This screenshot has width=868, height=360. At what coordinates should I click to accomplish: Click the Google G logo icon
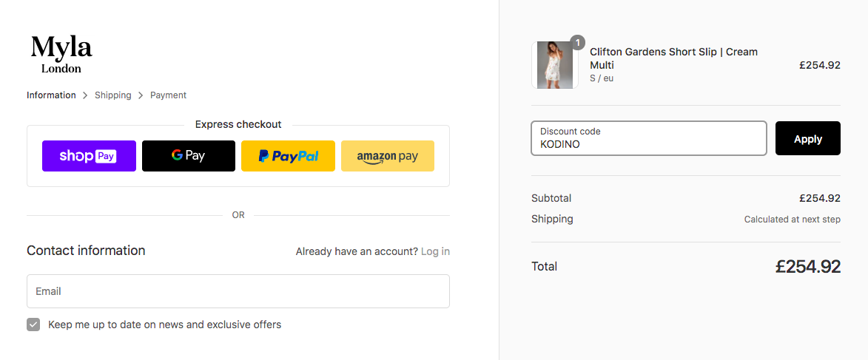[177, 155]
